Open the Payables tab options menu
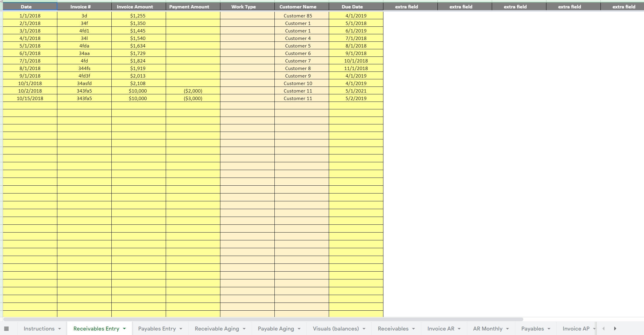644x335 pixels. tap(549, 329)
